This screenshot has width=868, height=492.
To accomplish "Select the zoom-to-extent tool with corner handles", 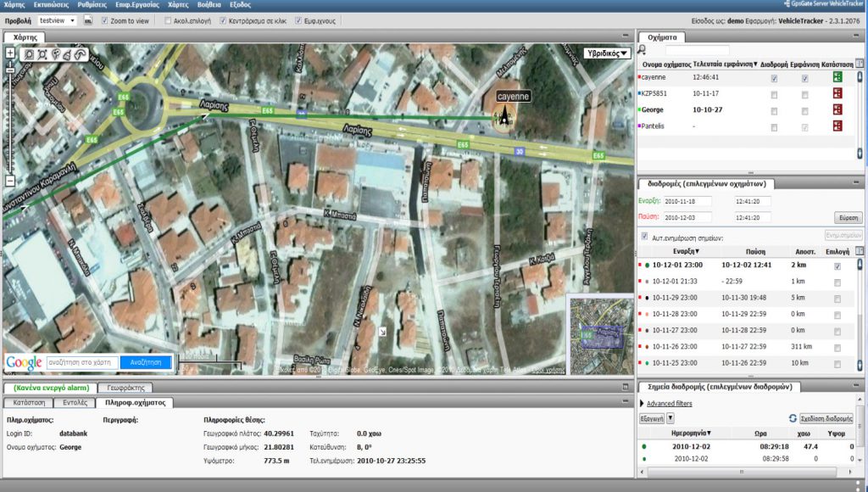I will (x=42, y=54).
